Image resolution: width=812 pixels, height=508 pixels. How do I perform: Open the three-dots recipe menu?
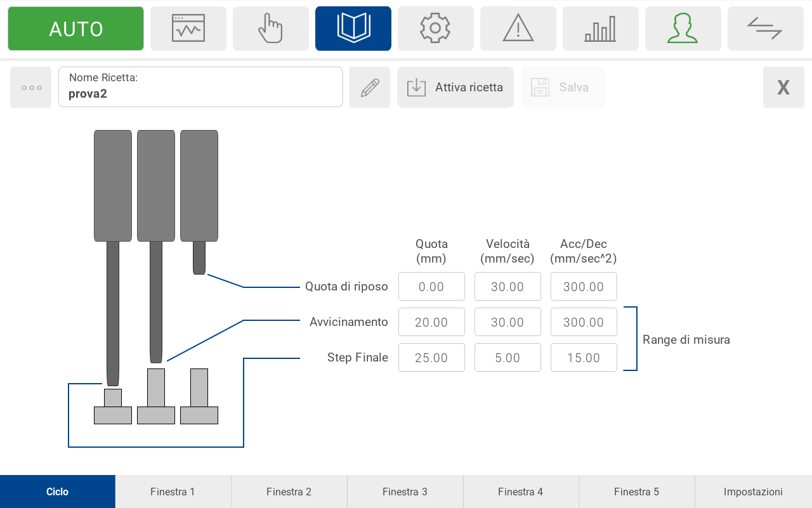(x=30, y=88)
